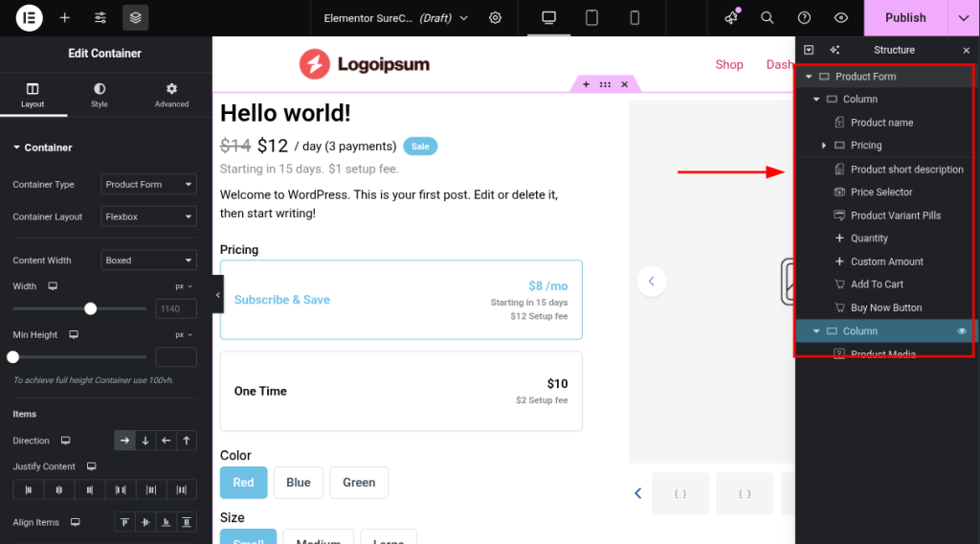Open Site Settings sliders icon

pos(100,17)
